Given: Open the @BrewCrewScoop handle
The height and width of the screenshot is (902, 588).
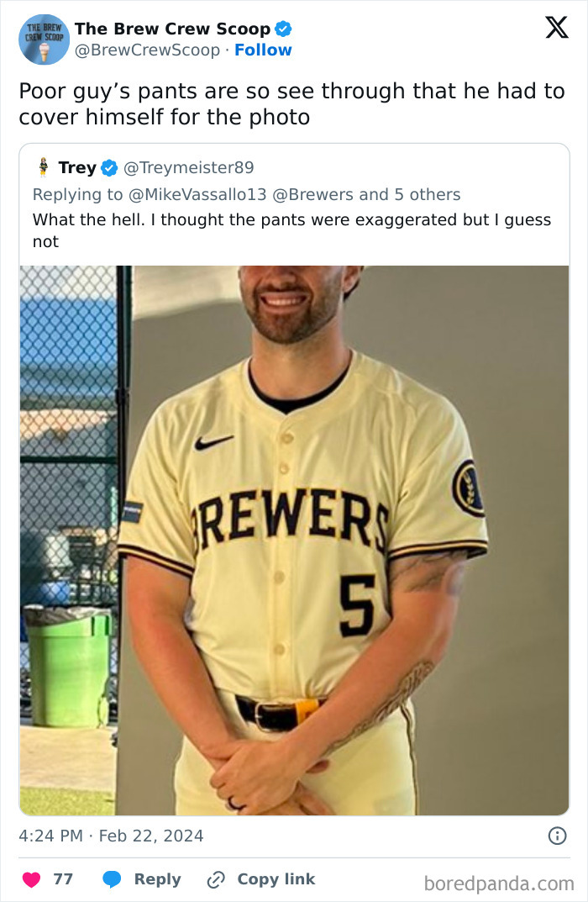Looking at the screenshot, I should click(x=148, y=51).
